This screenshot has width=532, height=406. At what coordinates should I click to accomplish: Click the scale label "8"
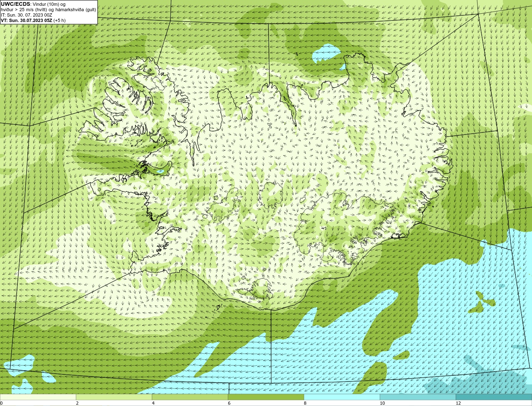(305, 403)
